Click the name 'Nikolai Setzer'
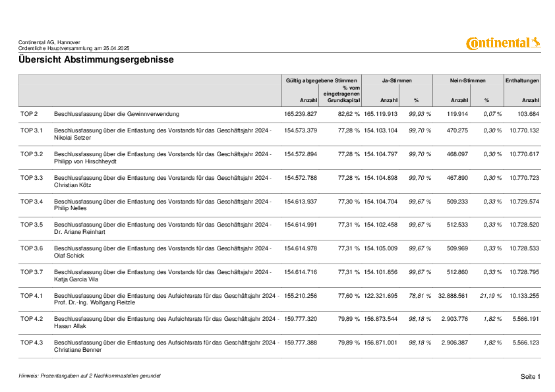Viewport: 555px width, 392px height. [x=73, y=138]
